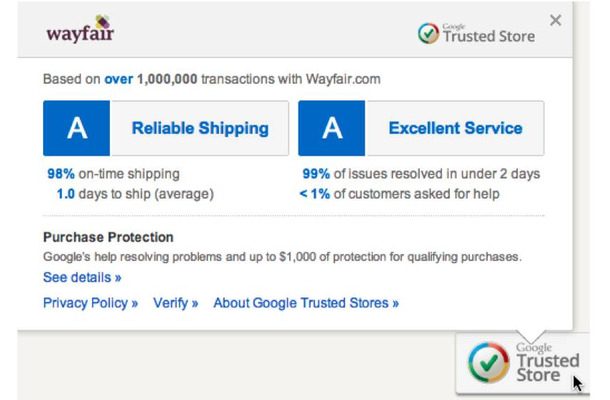This screenshot has width=610, height=400.
Task: Click the Verify link
Action: (175, 303)
